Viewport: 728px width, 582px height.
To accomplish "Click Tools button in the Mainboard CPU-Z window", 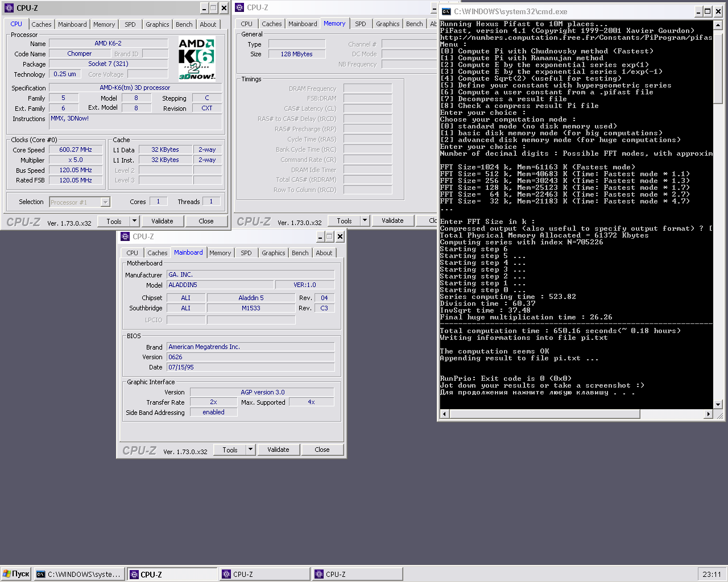I will tap(230, 450).
